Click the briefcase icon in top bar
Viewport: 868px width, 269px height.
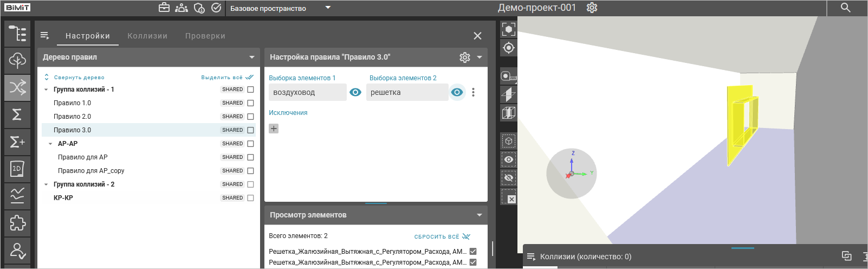pyautogui.click(x=164, y=8)
